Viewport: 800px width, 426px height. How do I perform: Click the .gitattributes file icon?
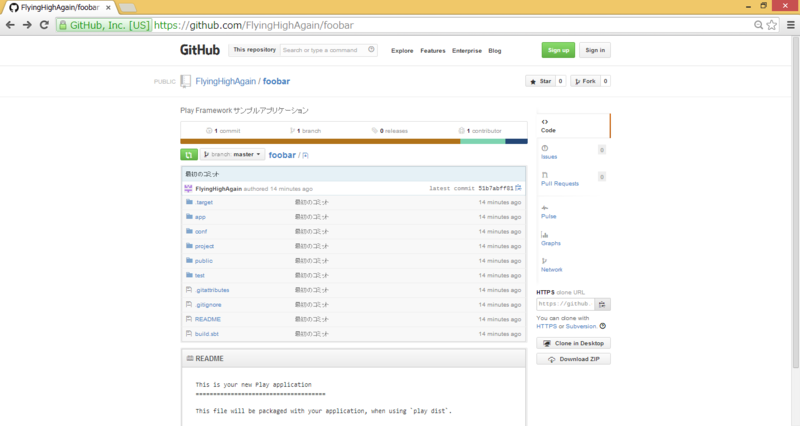[189, 290]
